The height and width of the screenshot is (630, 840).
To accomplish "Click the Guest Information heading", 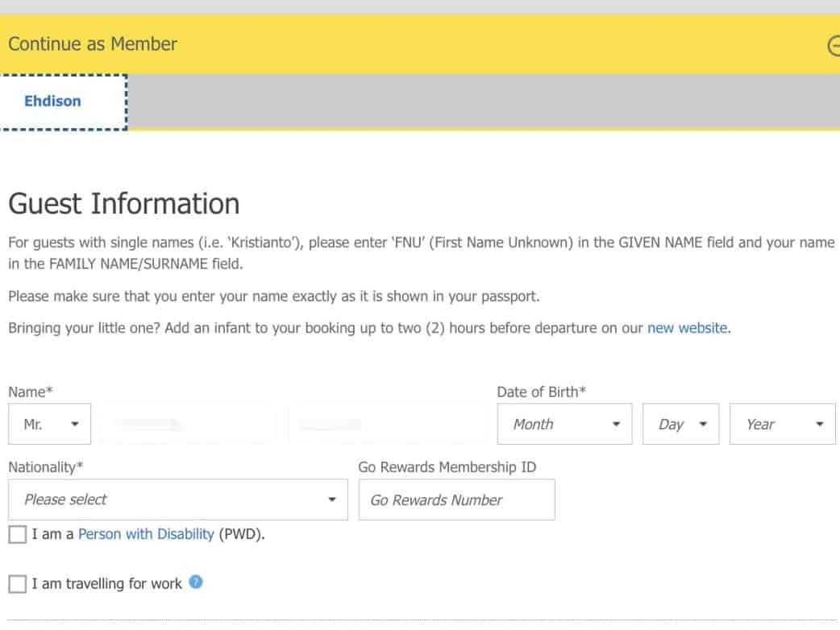I will (124, 204).
